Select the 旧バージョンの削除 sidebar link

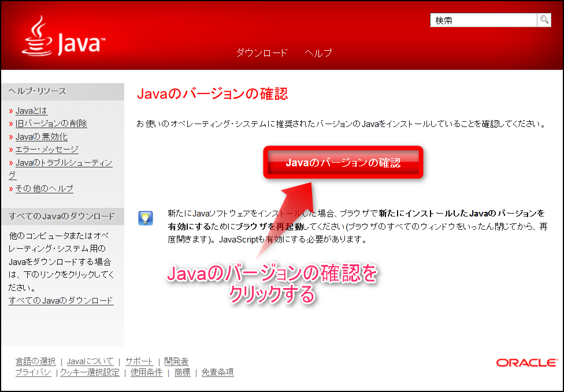51,124
